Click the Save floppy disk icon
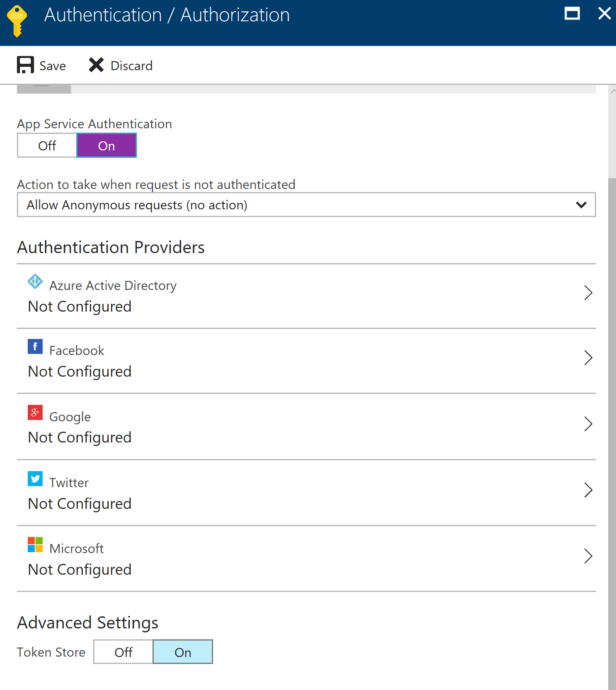The height and width of the screenshot is (690, 616). tap(26, 65)
